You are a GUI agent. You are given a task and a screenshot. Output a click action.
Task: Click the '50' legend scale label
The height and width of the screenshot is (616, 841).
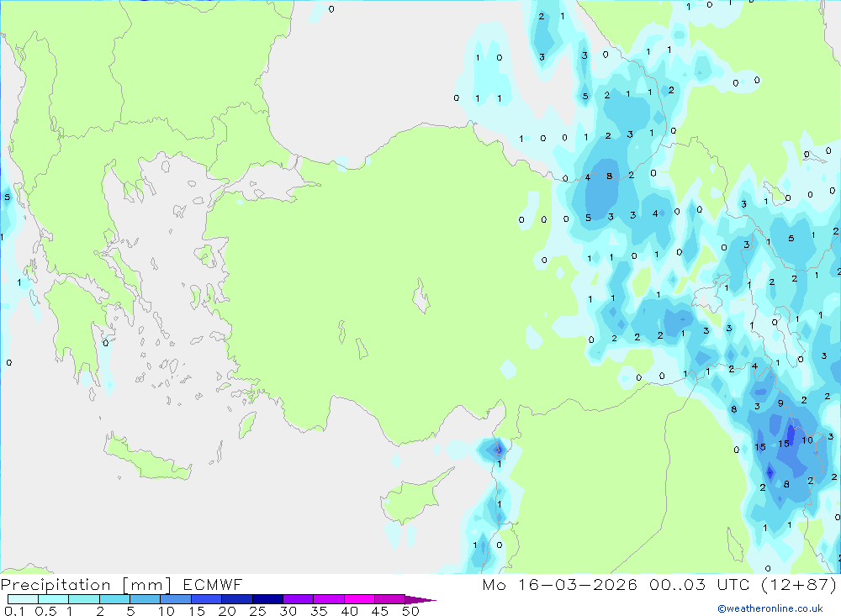click(410, 611)
